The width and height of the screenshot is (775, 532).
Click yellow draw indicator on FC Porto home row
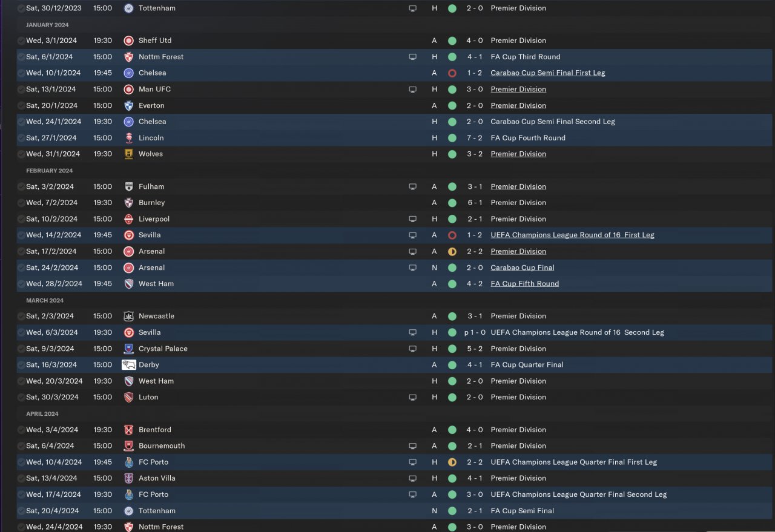pos(452,462)
